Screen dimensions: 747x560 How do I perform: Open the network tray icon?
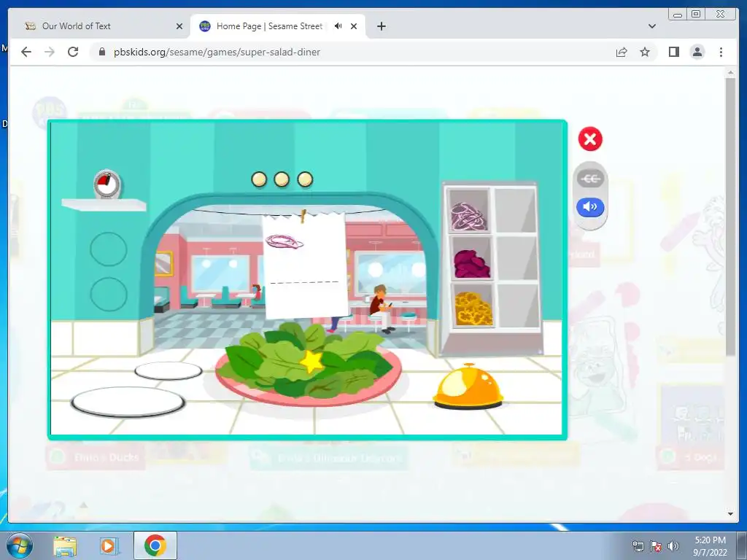tap(638, 546)
